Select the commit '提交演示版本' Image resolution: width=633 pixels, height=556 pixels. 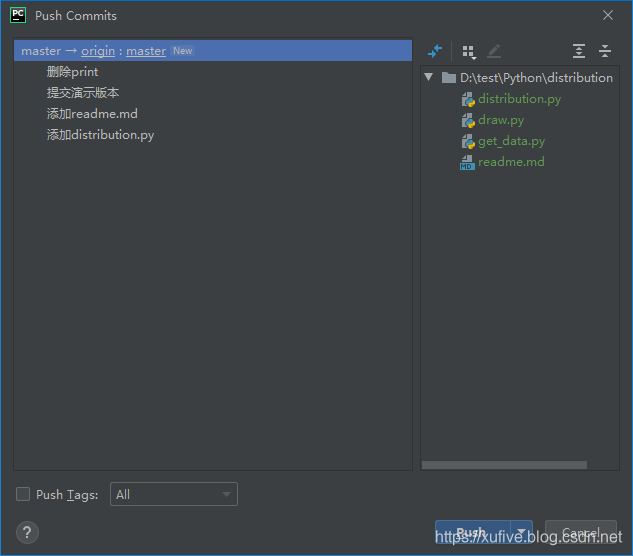point(83,93)
